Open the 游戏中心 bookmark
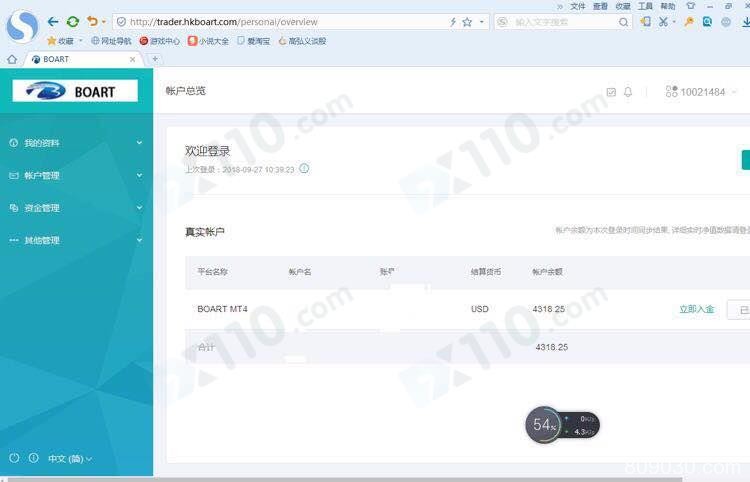The width and height of the screenshot is (750, 482). tap(160, 41)
